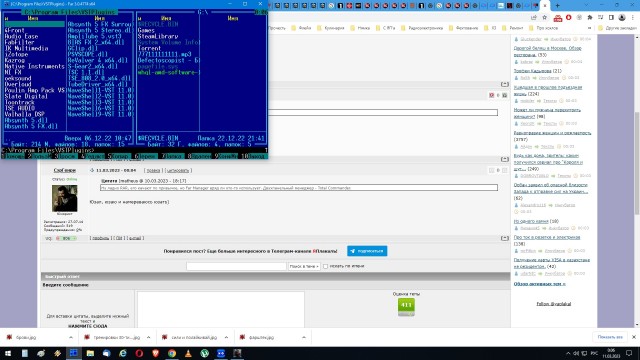Select the GClip.dll file
This screenshot has width=640, height=360.
click(x=83, y=48)
